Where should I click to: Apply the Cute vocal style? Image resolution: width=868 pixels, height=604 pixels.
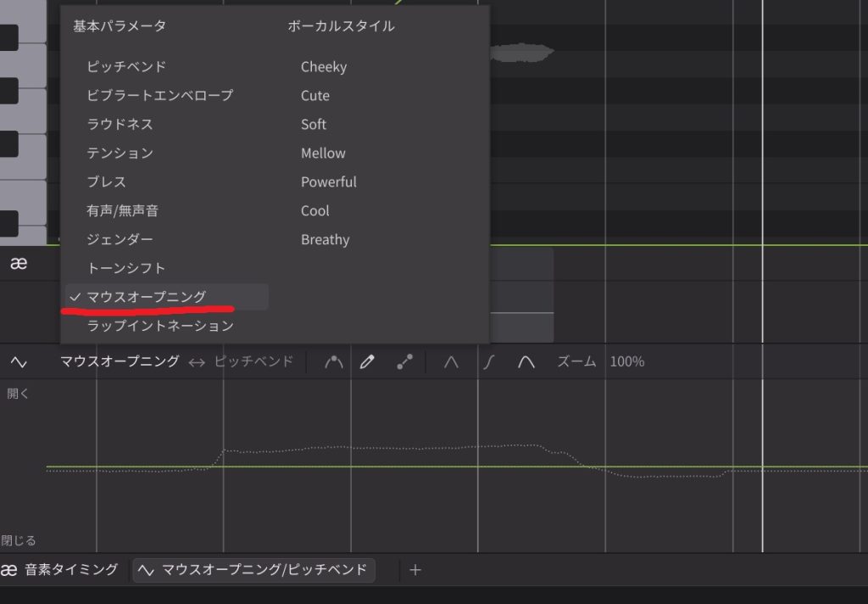314,95
